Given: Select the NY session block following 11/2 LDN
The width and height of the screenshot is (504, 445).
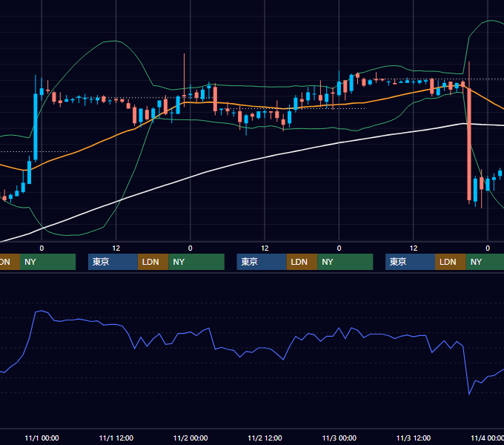Looking at the screenshot, I should [x=345, y=262].
